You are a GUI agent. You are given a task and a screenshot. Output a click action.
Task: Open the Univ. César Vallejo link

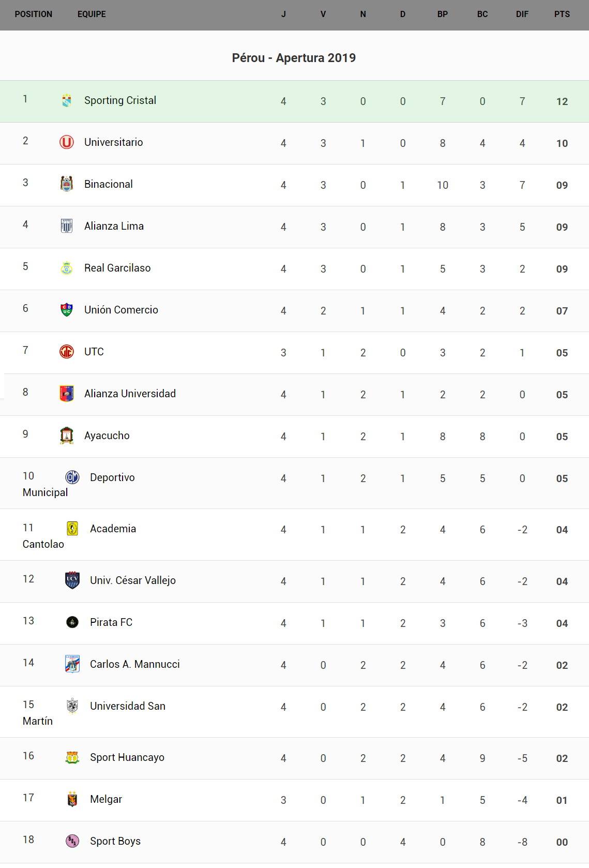point(133,580)
